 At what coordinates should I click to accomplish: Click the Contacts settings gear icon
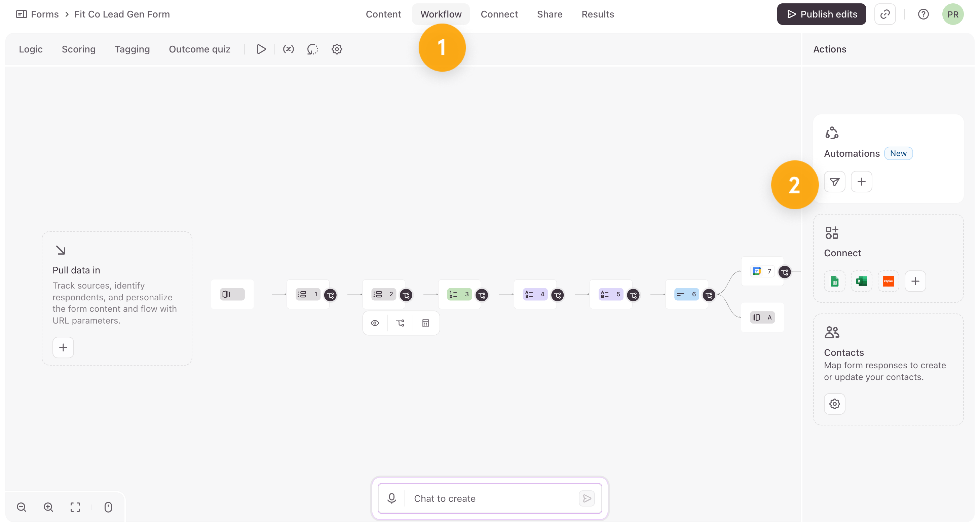pyautogui.click(x=834, y=404)
